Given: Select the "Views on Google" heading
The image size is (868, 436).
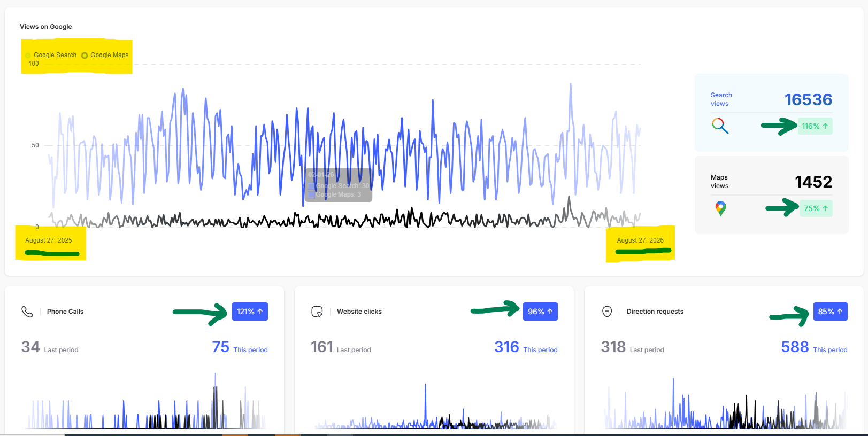Looking at the screenshot, I should pyautogui.click(x=46, y=27).
